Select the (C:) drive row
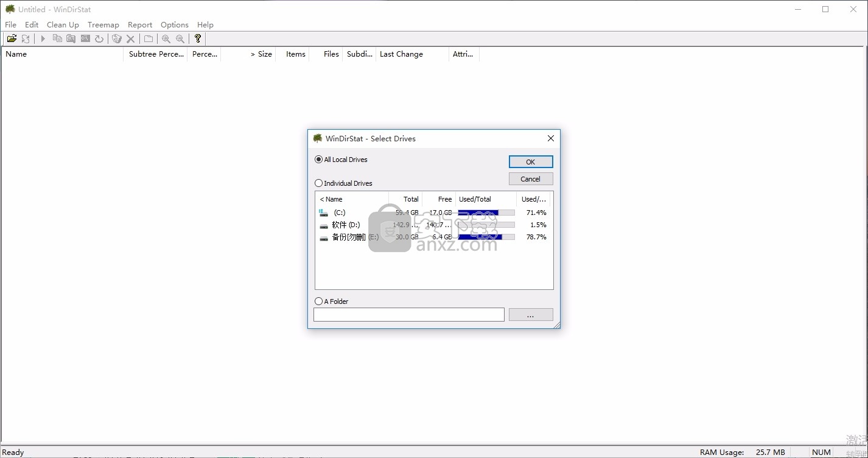Screen dimensions: 868x458 (x=434, y=213)
